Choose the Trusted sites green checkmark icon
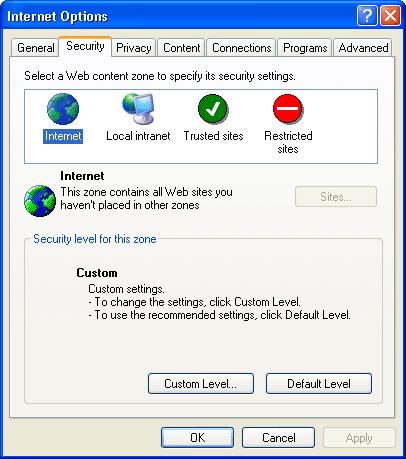The width and height of the screenshot is (406, 459). point(213,109)
